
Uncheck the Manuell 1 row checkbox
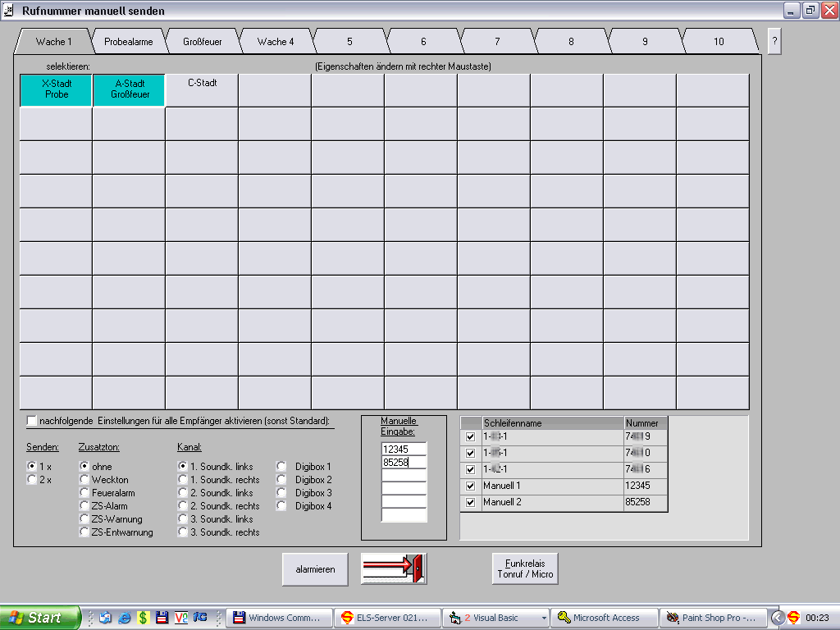coord(470,486)
